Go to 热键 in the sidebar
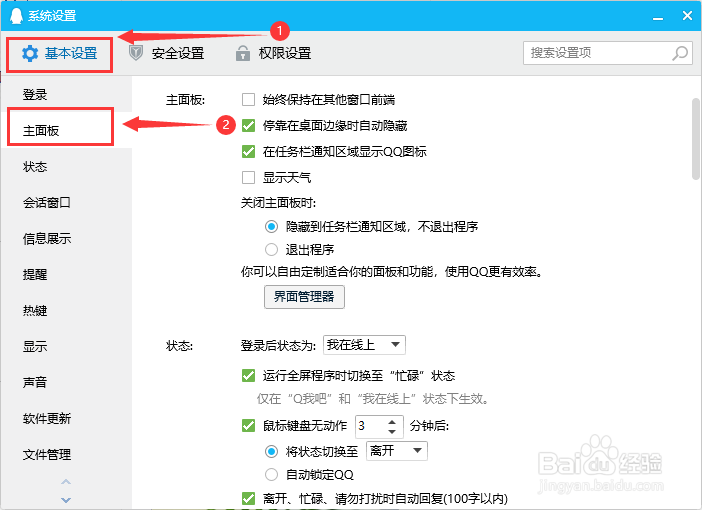This screenshot has height=510, width=702. point(67,310)
